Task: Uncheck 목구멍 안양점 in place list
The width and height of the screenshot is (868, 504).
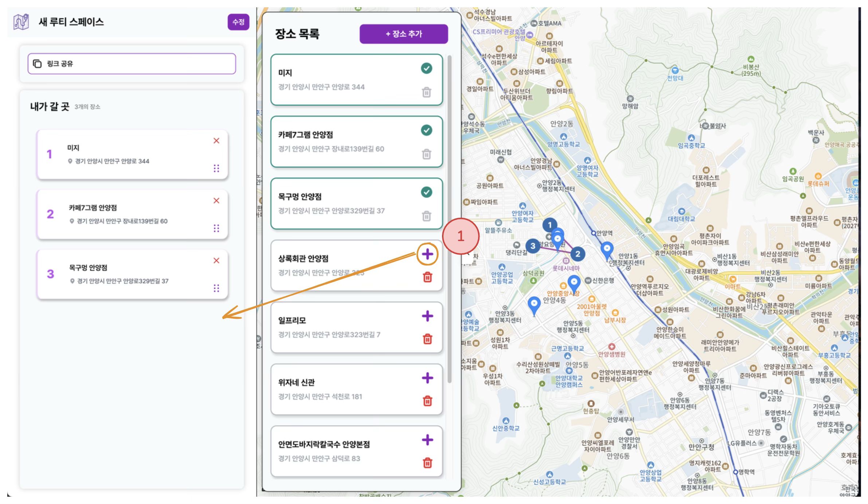Action: pyautogui.click(x=426, y=192)
